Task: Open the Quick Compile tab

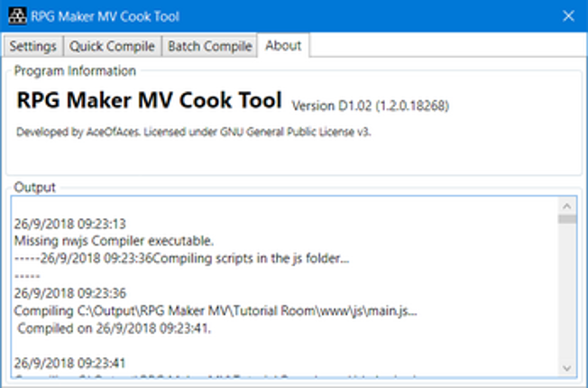Action: click(112, 46)
